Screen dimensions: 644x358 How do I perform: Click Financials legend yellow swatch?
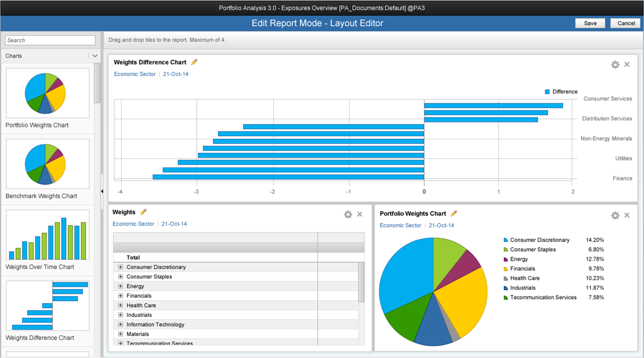tap(505, 269)
